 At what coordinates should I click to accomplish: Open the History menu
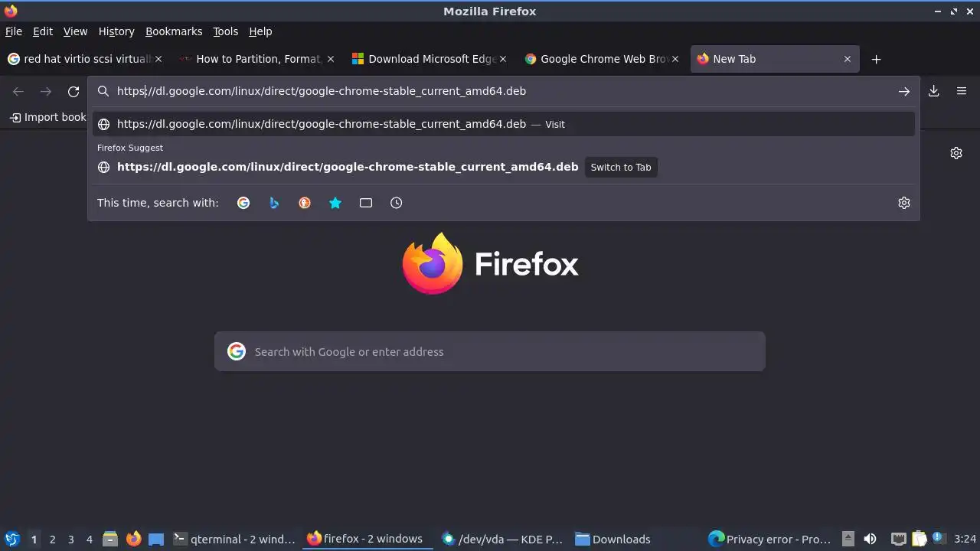click(116, 31)
